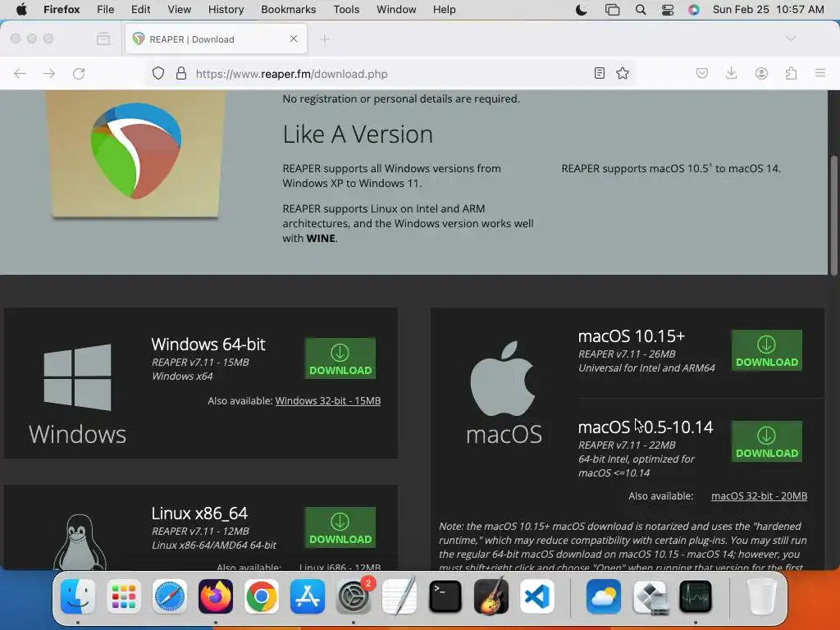Image resolution: width=840 pixels, height=630 pixels.
Task: Open the Tools menu
Action: click(x=346, y=9)
